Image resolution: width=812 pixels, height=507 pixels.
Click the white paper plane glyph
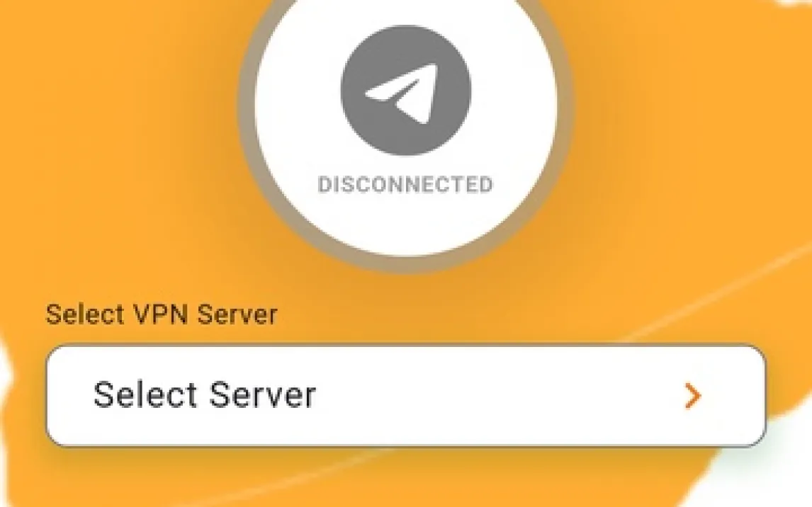[403, 93]
